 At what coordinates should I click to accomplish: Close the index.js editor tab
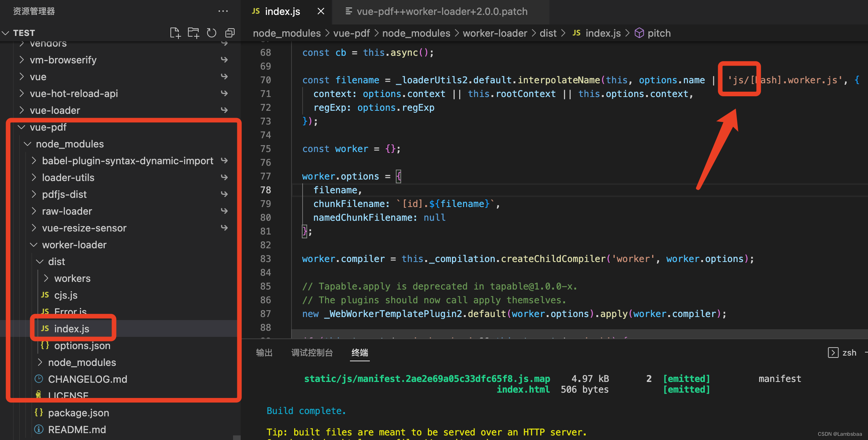321,11
